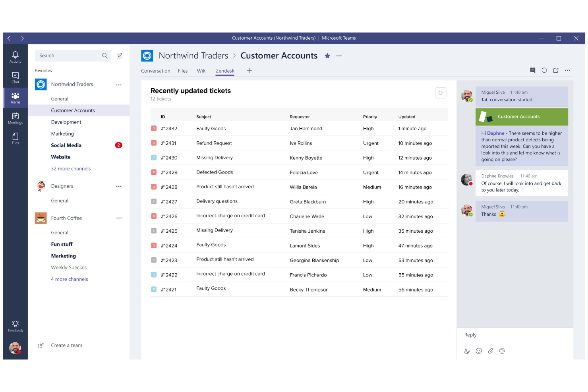Open Meetings from the left rail
Viewport: 588px width, 392px height.
point(15,118)
